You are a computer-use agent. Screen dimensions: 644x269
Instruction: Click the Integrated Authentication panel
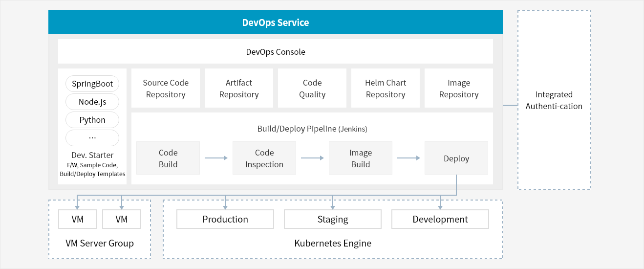[554, 100]
